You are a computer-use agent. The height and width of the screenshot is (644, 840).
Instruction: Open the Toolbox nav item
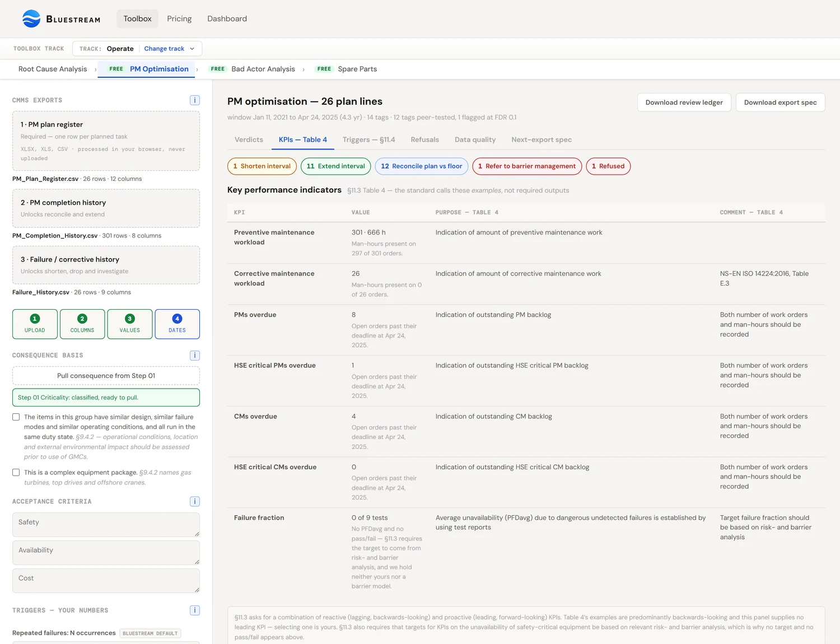coord(137,18)
